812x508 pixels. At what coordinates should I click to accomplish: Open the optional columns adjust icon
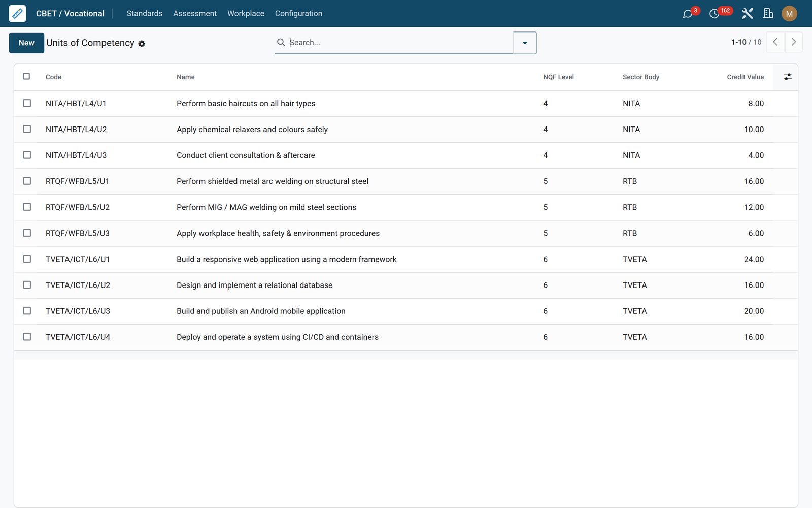(x=787, y=77)
